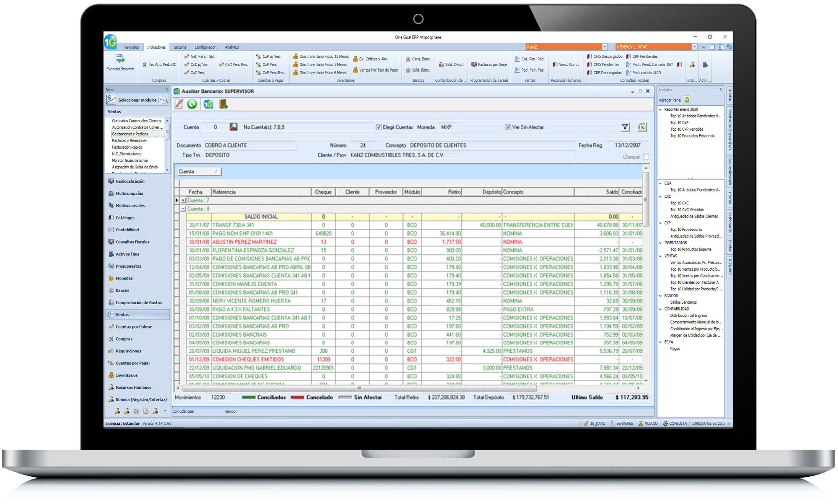The width and height of the screenshot is (838, 504).
Task: Open the Catálogos module
Action: (x=125, y=218)
